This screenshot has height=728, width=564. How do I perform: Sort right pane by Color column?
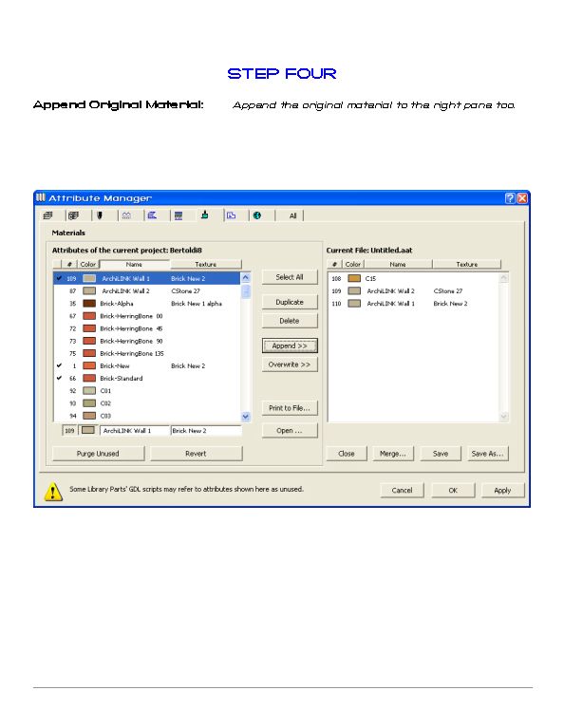[353, 264]
